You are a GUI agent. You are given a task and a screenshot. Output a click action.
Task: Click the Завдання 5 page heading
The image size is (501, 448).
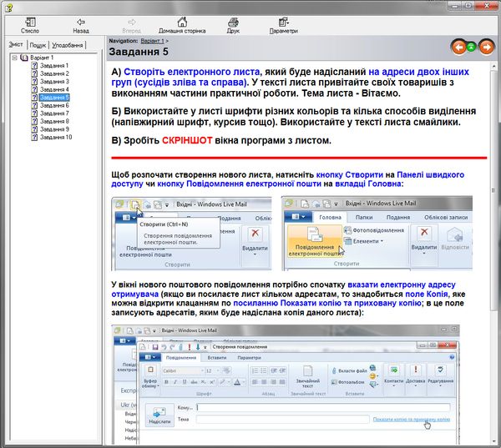(139, 52)
